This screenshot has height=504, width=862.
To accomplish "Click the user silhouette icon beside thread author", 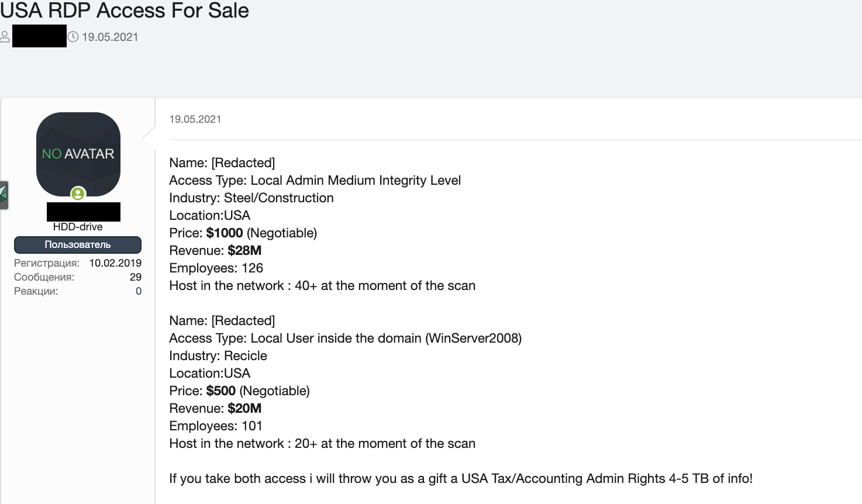I will pos(5,37).
